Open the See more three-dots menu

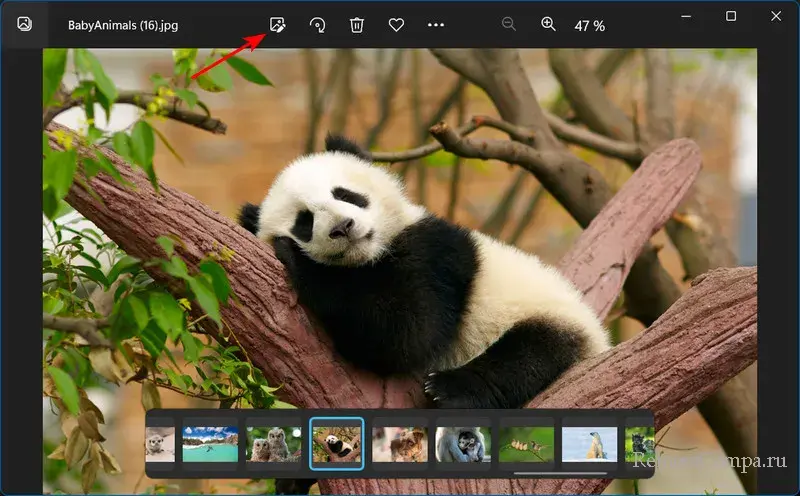[436, 25]
